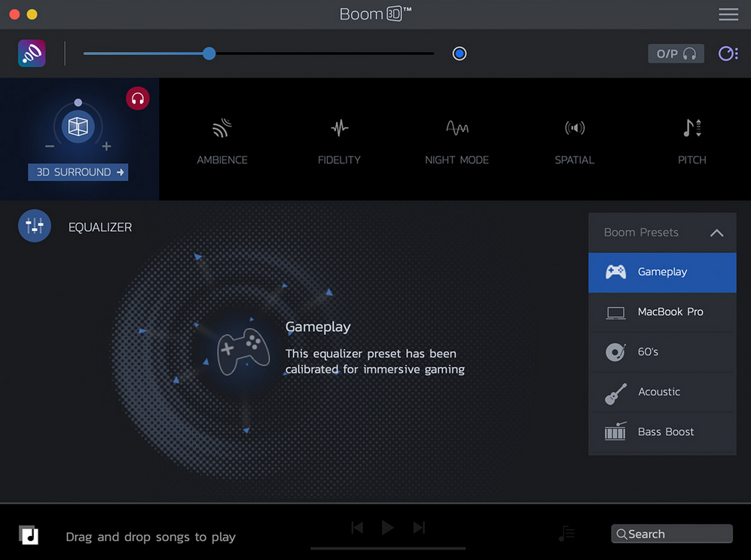Click the 3D surround intensity dial knob
Image resolution: width=751 pixels, height=560 pixels.
pyautogui.click(x=78, y=102)
